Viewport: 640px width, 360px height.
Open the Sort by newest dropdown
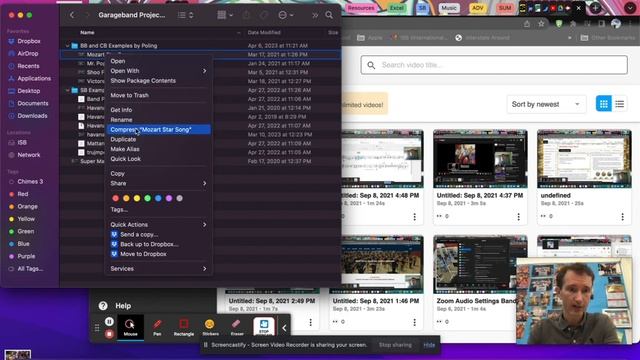(x=546, y=104)
